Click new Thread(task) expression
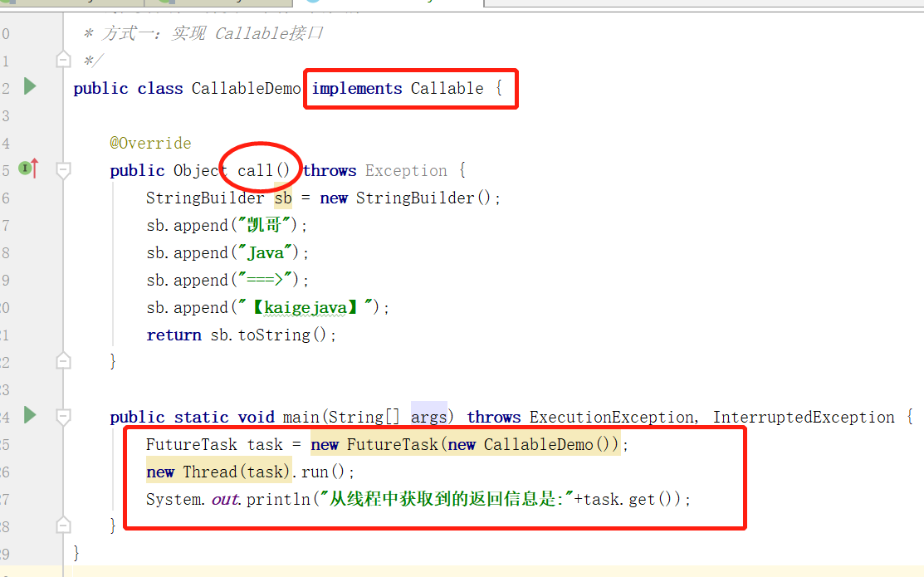Image resolution: width=924 pixels, height=577 pixels. [218, 472]
